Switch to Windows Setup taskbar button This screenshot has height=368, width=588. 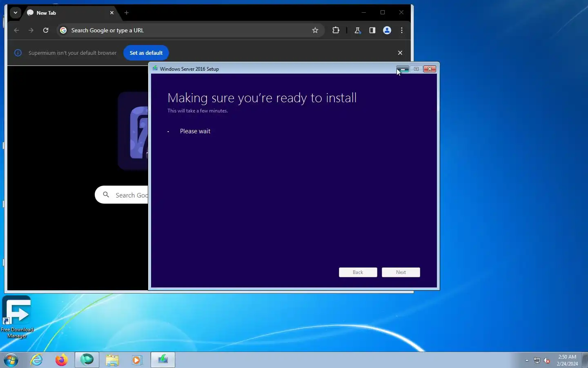(x=163, y=360)
